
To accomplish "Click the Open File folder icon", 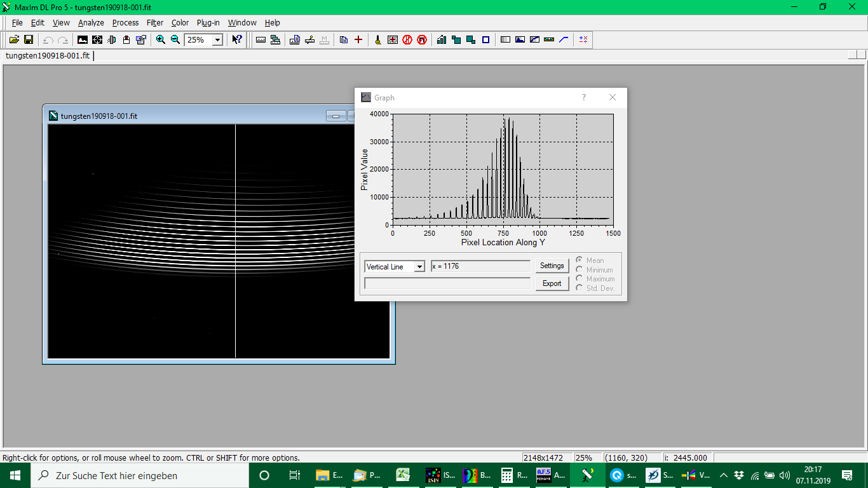I will click(x=14, y=39).
